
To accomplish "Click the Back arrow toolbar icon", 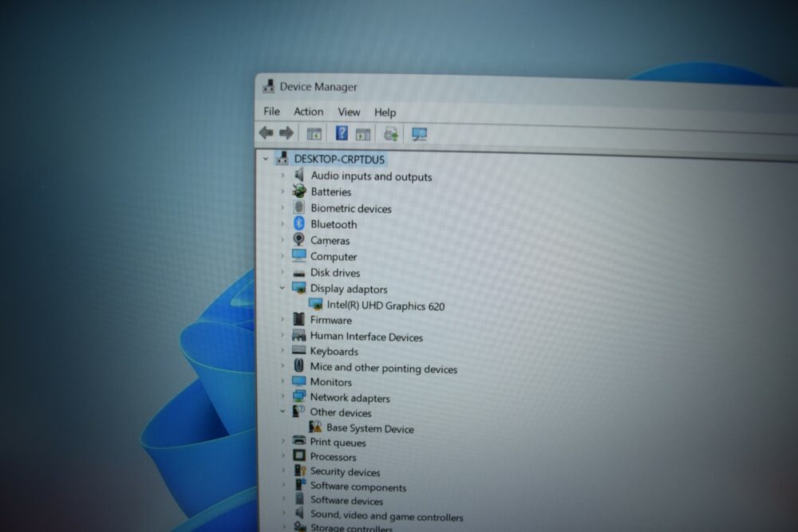I will 267,133.
